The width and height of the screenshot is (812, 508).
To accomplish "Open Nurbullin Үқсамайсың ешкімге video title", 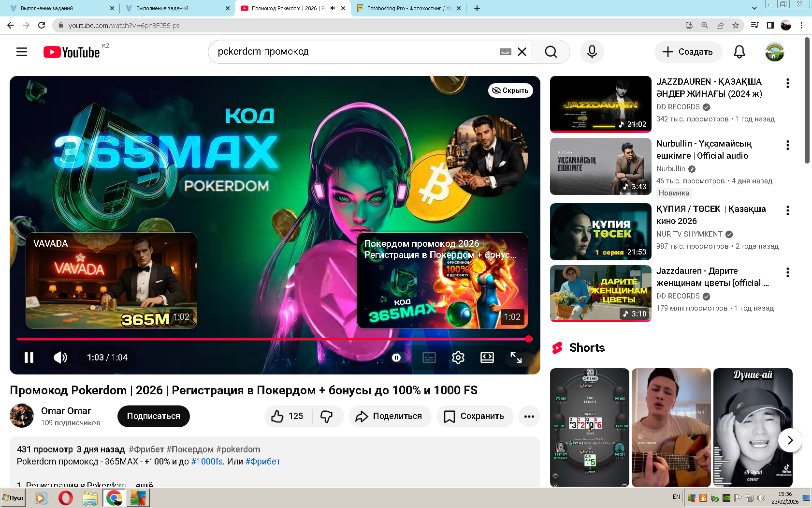I will (704, 149).
